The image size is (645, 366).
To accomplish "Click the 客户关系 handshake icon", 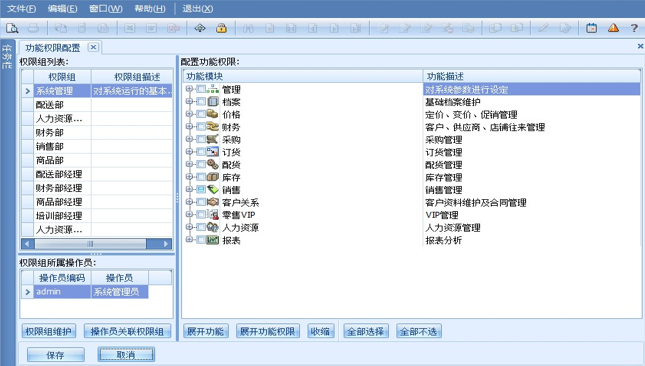I will (x=213, y=202).
